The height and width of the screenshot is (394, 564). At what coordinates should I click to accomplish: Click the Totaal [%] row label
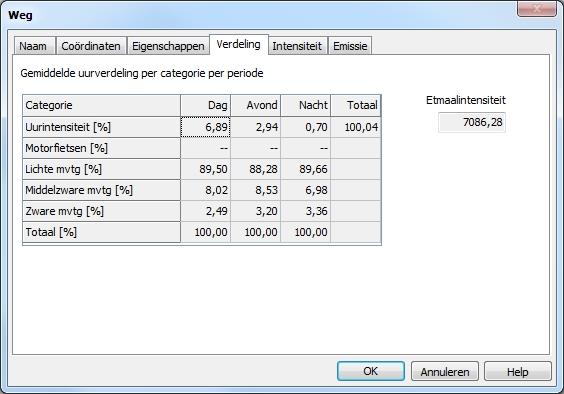coord(101,232)
